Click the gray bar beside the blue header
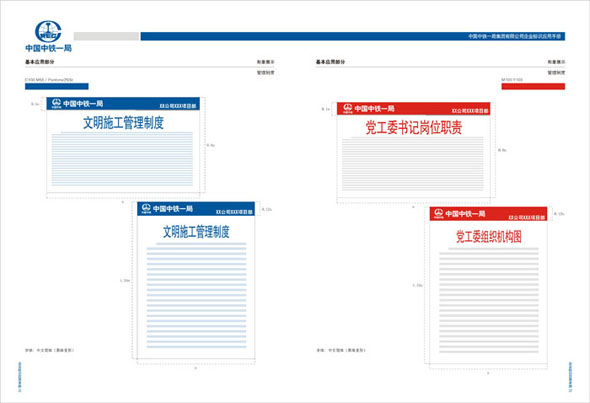 point(106,36)
